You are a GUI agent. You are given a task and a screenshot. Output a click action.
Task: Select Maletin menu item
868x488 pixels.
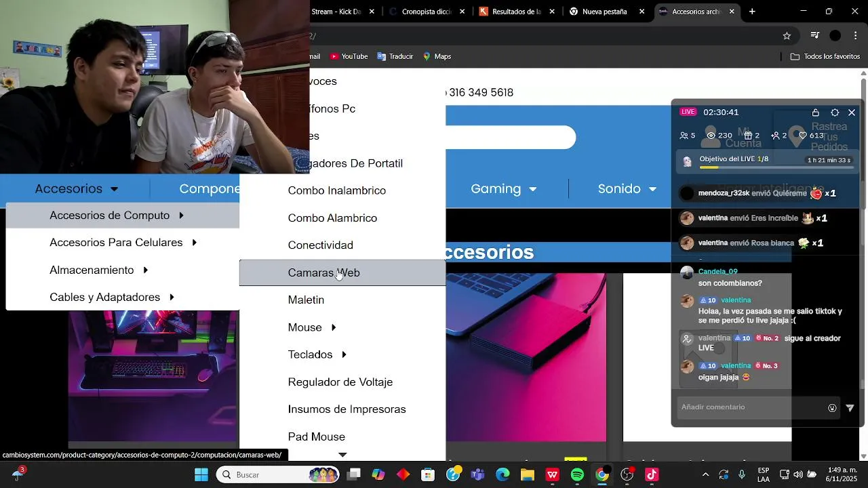tap(342, 300)
